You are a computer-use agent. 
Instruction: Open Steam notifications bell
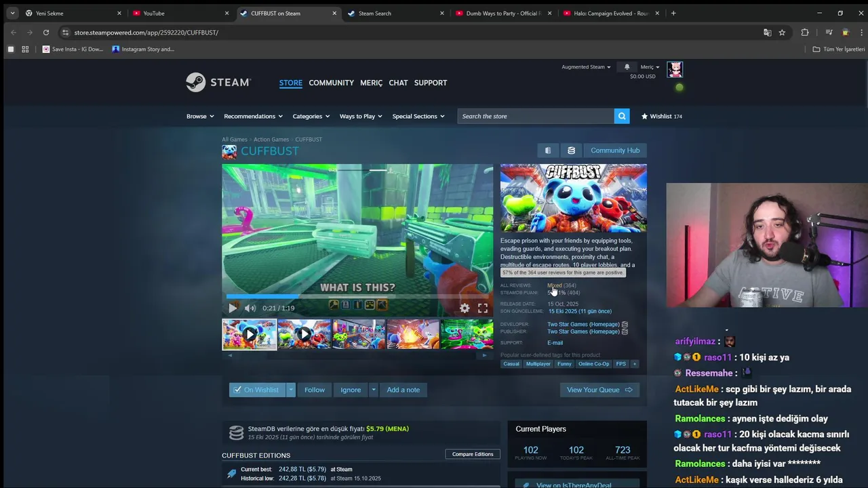click(627, 67)
